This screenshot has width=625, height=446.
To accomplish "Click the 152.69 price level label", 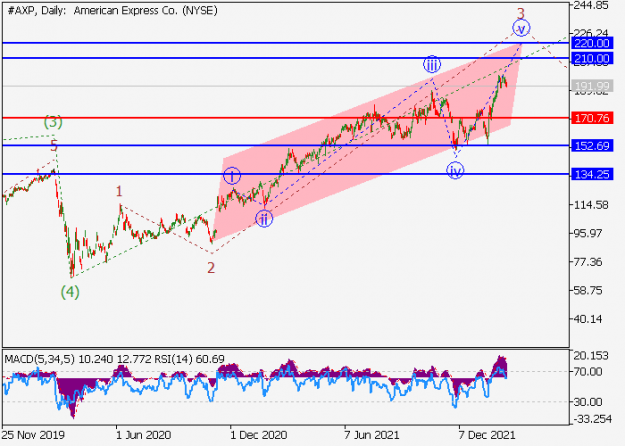I will (x=592, y=145).
